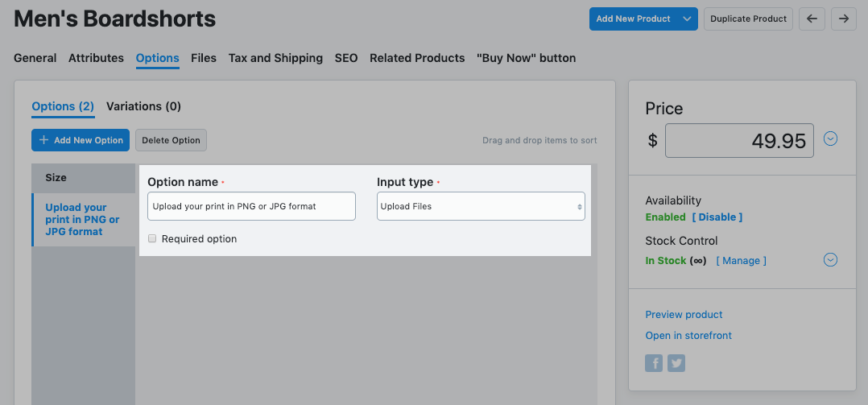The width and height of the screenshot is (868, 405).
Task: Open the Input type Upload Files select
Action: pyautogui.click(x=481, y=206)
